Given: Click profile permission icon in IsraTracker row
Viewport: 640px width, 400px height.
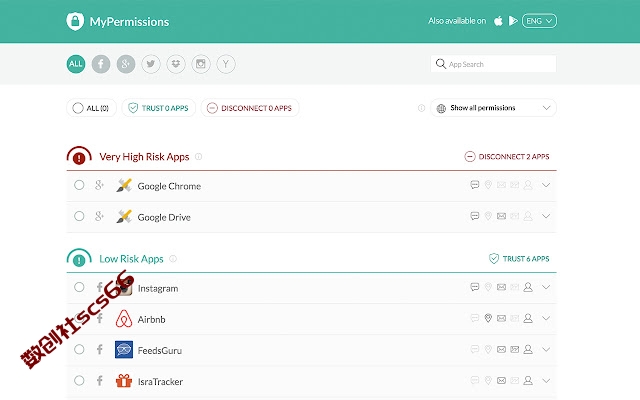Looking at the screenshot, I should 528,380.
